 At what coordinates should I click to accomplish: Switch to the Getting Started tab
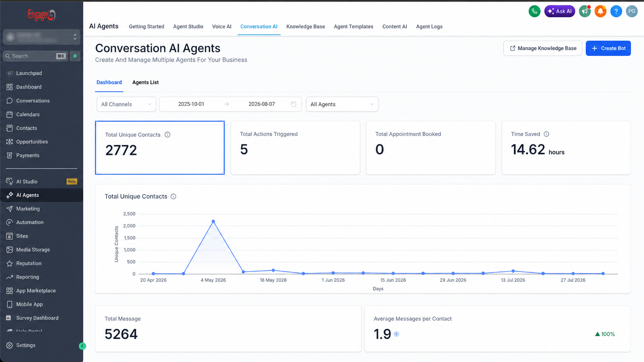(146, 27)
